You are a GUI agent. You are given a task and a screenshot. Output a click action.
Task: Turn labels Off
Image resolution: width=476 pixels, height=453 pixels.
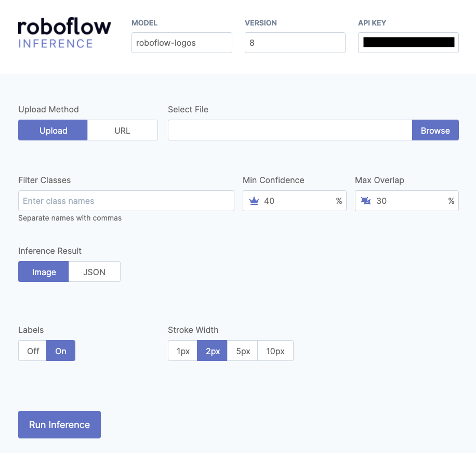(x=33, y=351)
